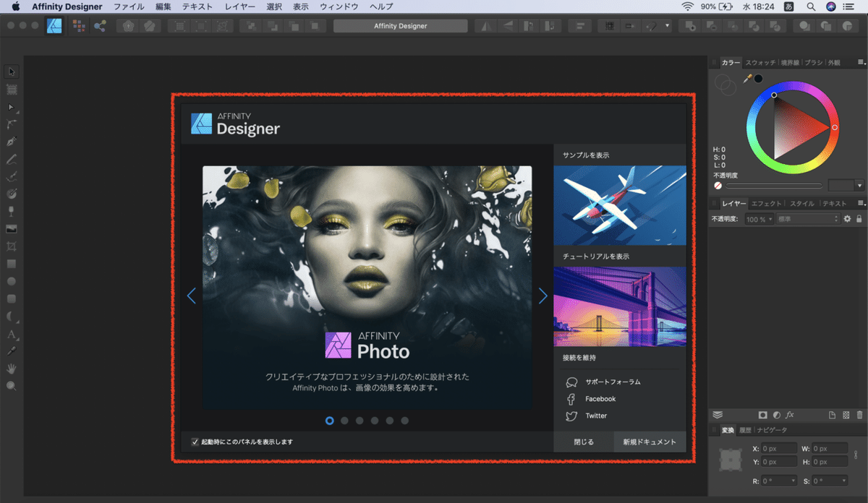Screen dimensions: 868x503
Task: Click the Delete Layer trash icon
Action: (859, 415)
